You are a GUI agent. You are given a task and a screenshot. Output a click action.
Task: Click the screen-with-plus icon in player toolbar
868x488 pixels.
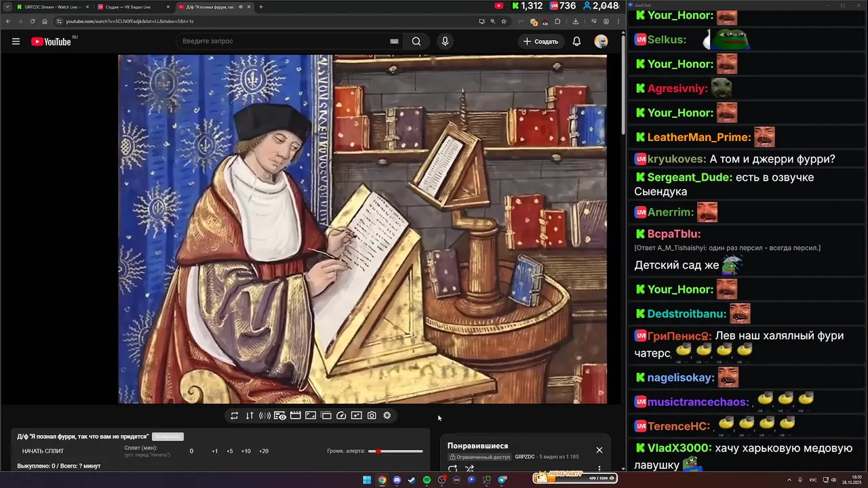pyautogui.click(x=357, y=415)
